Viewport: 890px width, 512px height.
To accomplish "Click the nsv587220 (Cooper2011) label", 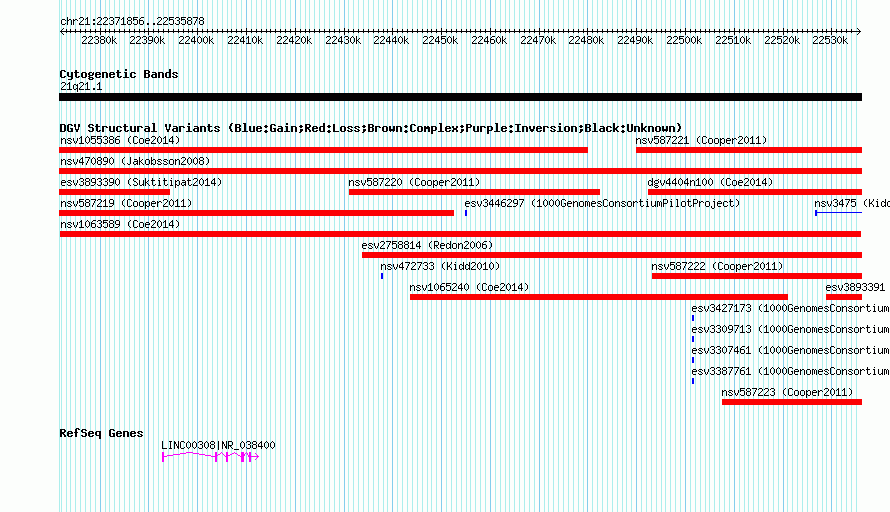I will tap(414, 182).
